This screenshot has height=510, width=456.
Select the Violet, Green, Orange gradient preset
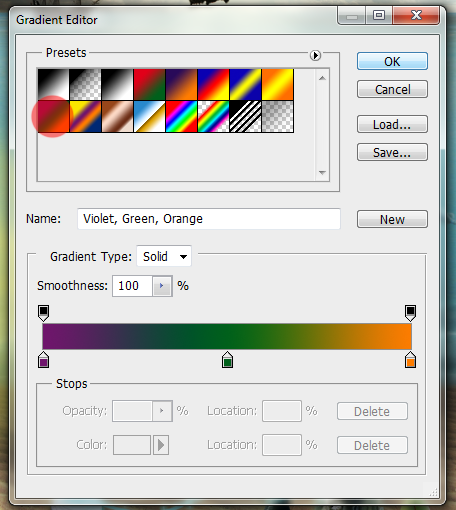click(x=53, y=117)
